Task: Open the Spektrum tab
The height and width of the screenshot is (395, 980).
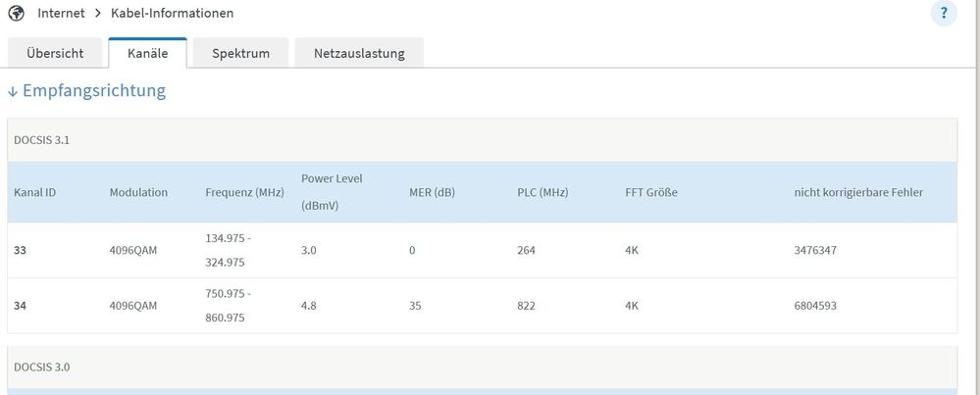Action: pyautogui.click(x=240, y=53)
